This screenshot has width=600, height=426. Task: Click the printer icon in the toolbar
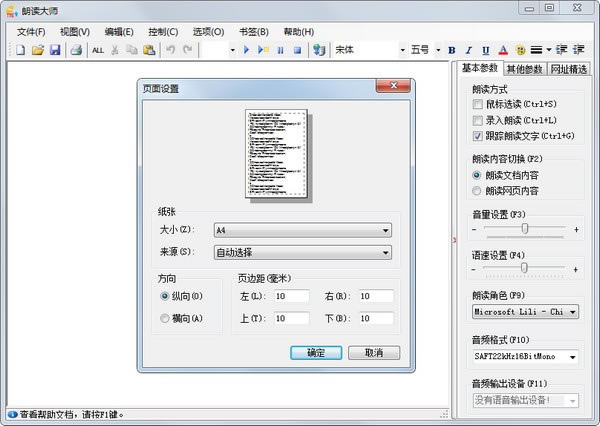[76, 50]
